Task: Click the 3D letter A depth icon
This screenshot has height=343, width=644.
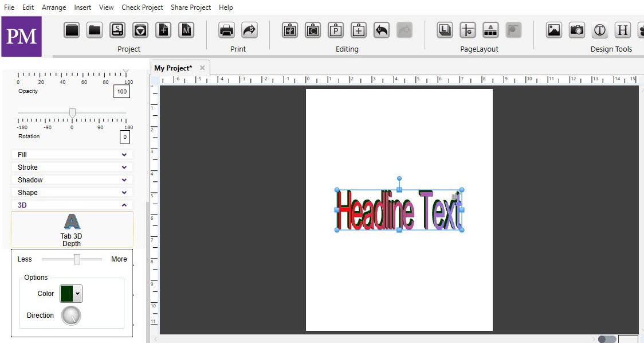Action: point(72,221)
